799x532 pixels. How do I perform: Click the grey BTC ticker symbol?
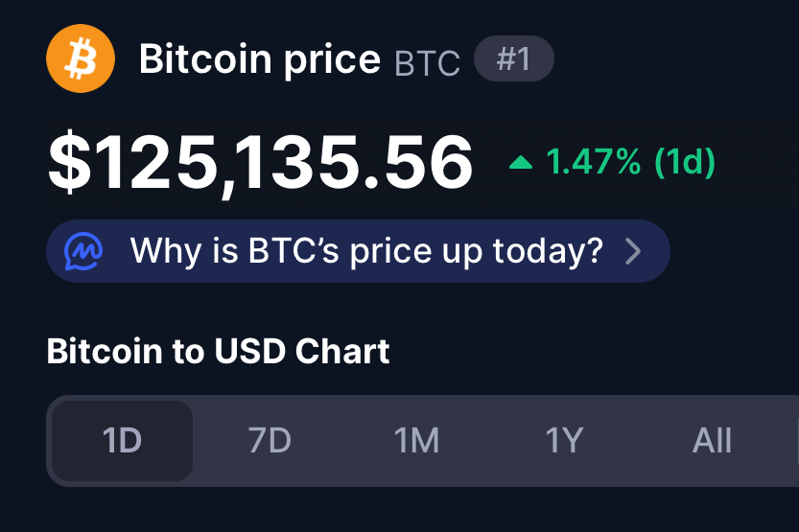[427, 63]
